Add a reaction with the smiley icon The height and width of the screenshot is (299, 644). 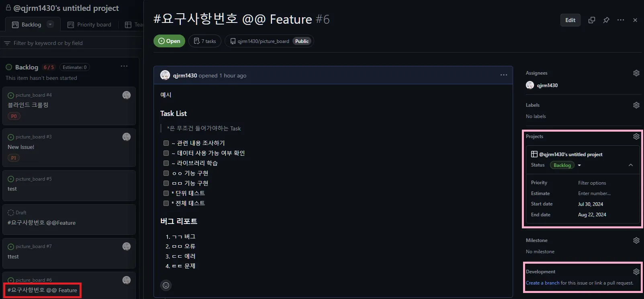tap(166, 285)
